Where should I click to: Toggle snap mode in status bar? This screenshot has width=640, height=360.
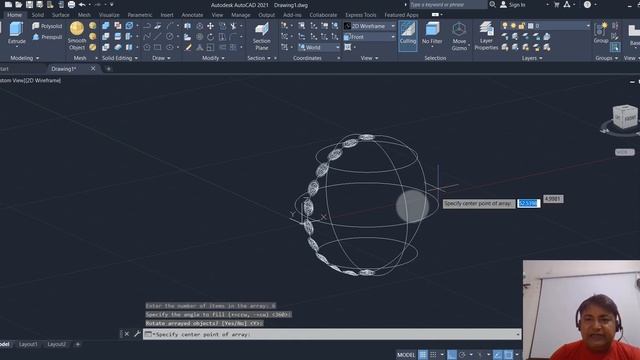433,355
